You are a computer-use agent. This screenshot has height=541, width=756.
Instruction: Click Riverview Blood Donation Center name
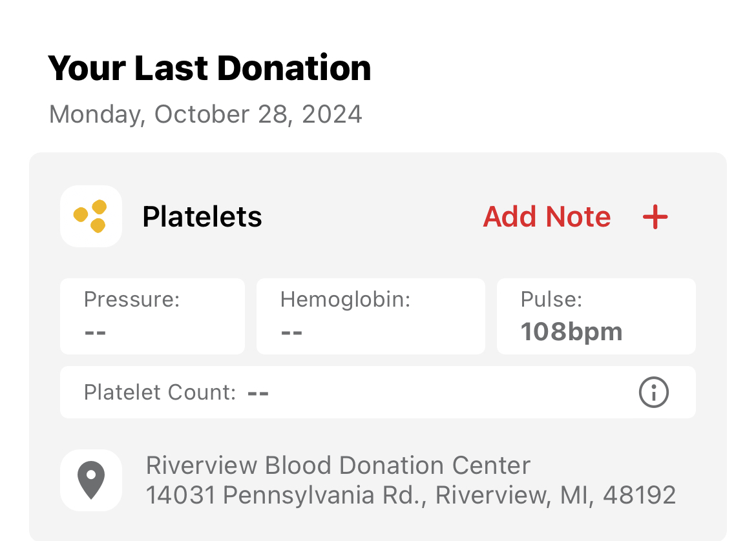[338, 465]
